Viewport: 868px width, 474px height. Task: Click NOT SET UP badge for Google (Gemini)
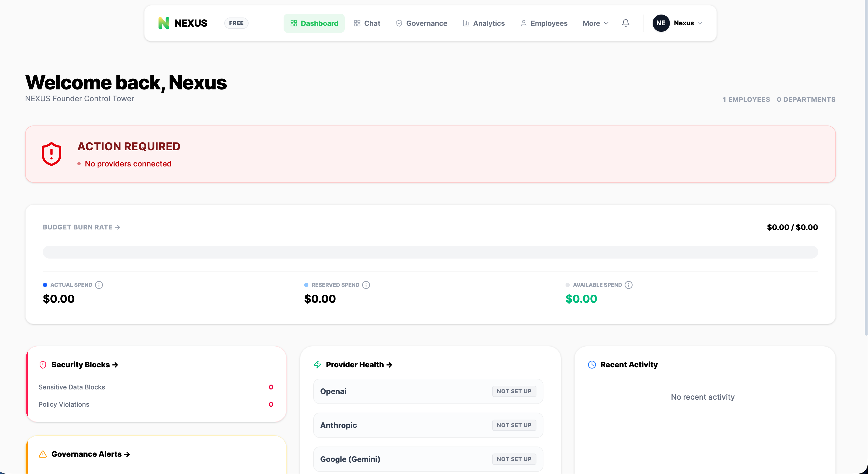pyautogui.click(x=514, y=459)
